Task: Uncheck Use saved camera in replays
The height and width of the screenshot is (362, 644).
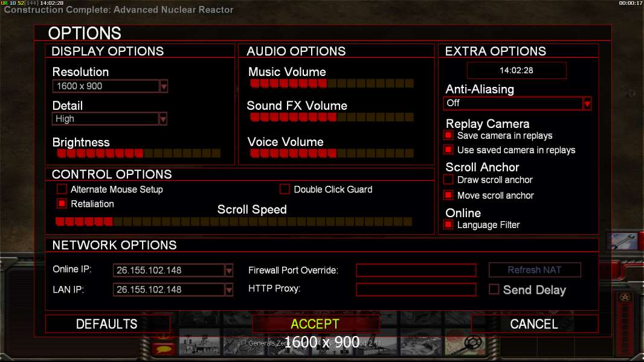Action: (x=448, y=150)
